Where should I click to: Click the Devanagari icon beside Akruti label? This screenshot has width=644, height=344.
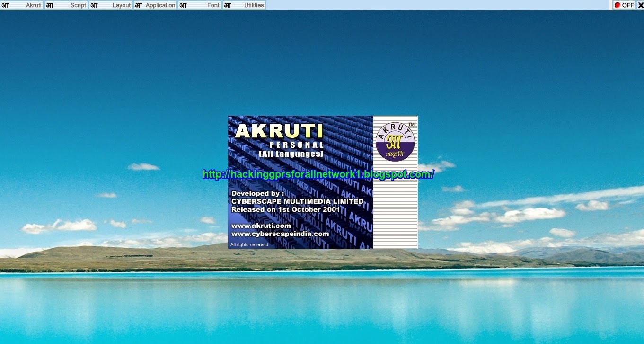5,5
